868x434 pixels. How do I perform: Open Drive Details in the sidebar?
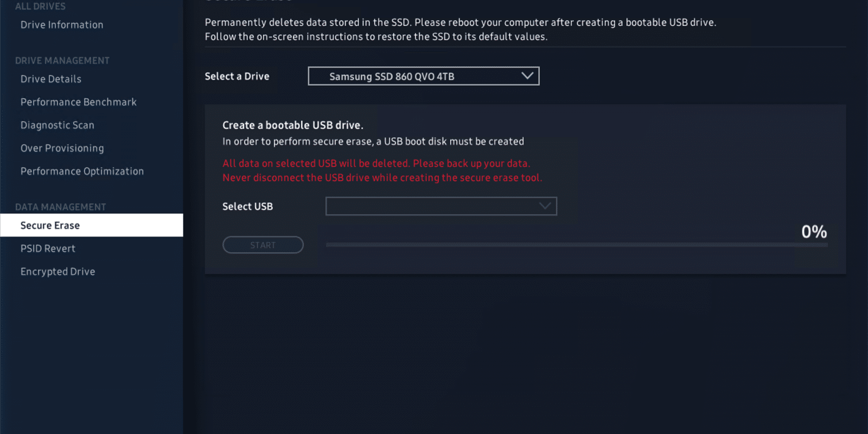pyautogui.click(x=51, y=79)
